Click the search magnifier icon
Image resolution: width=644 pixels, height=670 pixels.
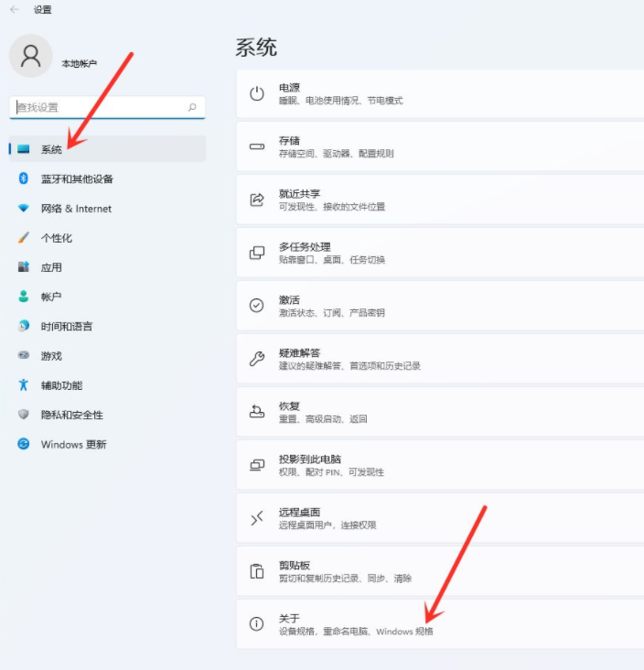tap(192, 107)
